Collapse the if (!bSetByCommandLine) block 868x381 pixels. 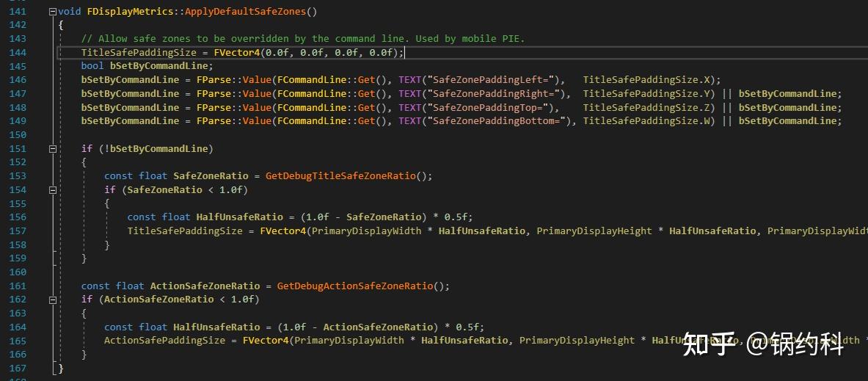(x=53, y=148)
